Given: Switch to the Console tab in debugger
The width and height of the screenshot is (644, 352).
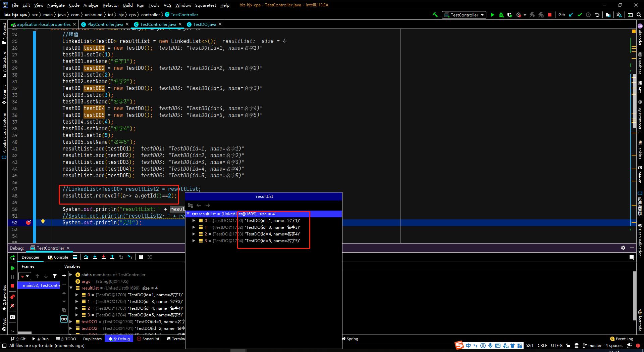Looking at the screenshot, I should [x=58, y=257].
